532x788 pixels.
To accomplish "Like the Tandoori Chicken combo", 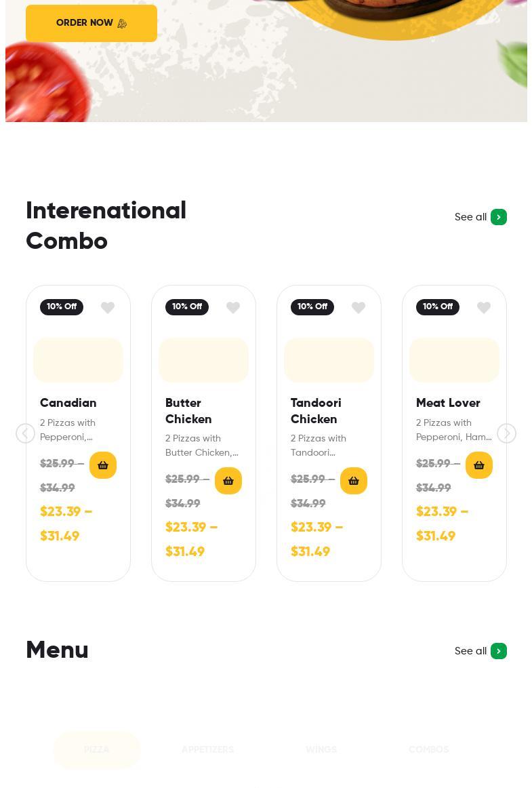I will pyautogui.click(x=359, y=308).
